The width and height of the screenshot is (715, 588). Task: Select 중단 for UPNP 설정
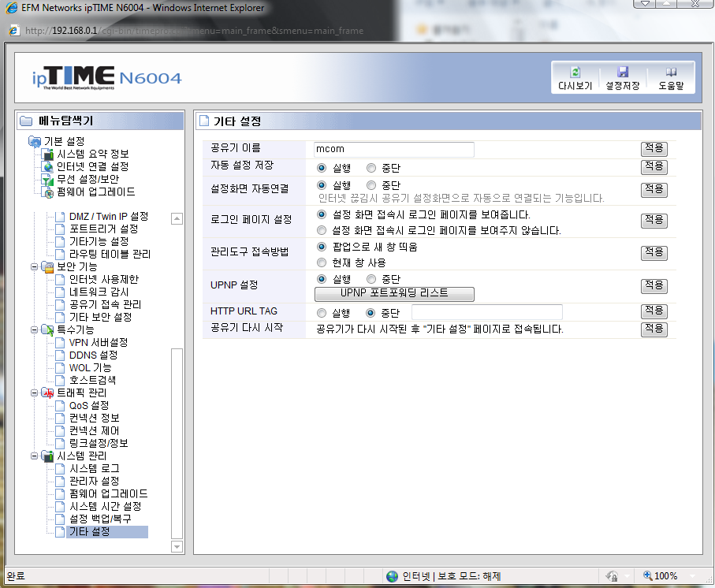371,279
